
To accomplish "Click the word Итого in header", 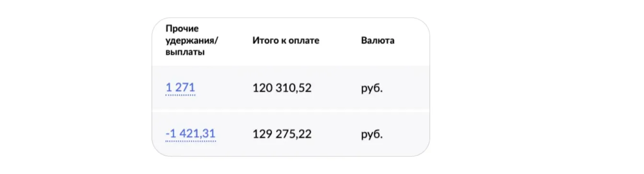I will tap(264, 41).
